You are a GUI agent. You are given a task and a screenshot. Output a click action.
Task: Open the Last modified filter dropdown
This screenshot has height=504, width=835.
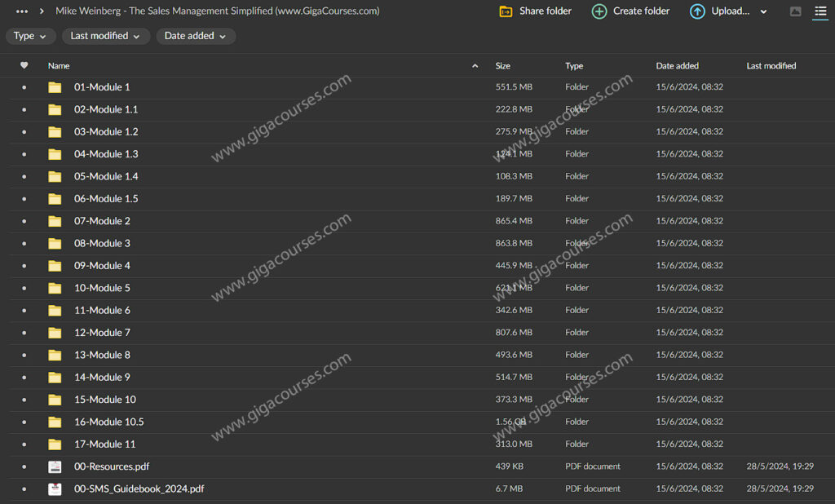click(105, 36)
